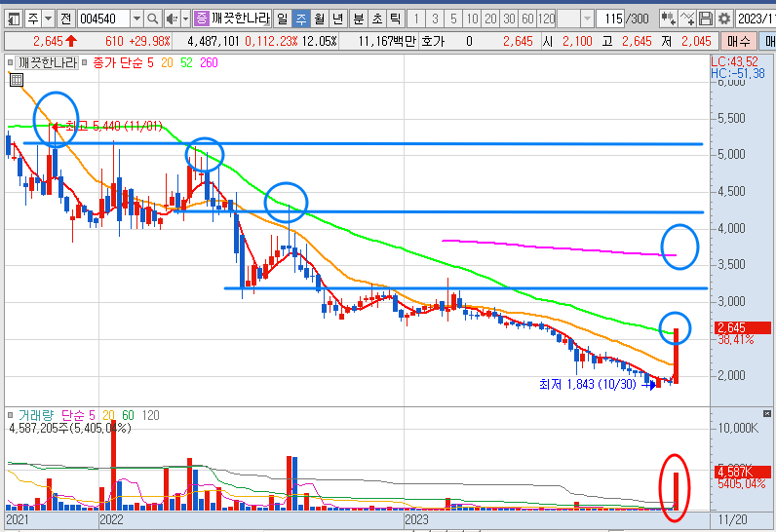Click volume 120 average legend
The image size is (776, 532).
150,415
